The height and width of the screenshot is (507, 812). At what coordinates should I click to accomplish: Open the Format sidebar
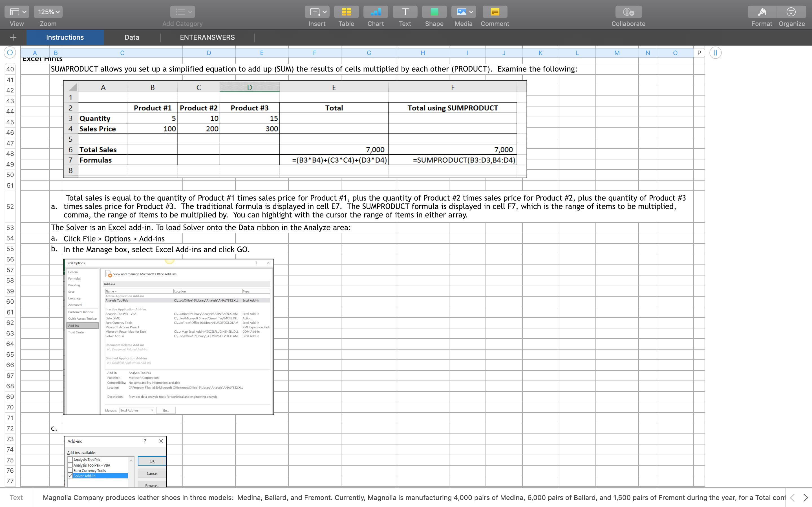click(x=761, y=12)
